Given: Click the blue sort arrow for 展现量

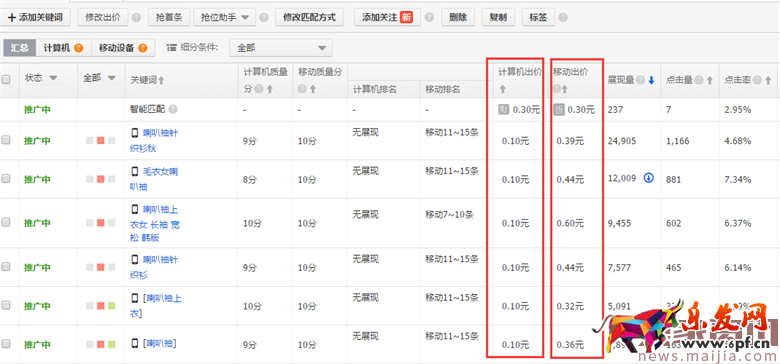Looking at the screenshot, I should (651, 80).
